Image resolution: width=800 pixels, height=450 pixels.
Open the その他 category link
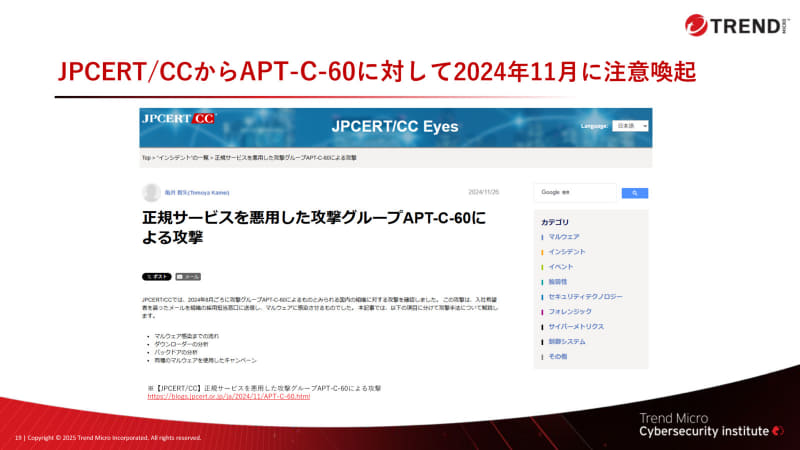[558, 356]
